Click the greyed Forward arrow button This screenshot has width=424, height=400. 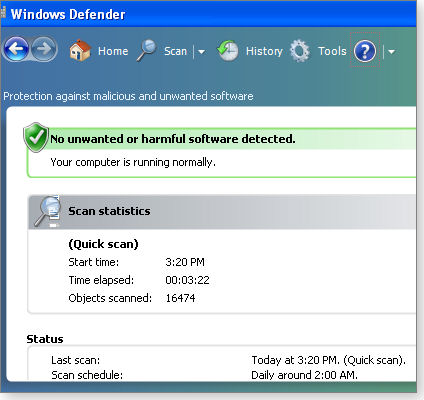pos(44,49)
